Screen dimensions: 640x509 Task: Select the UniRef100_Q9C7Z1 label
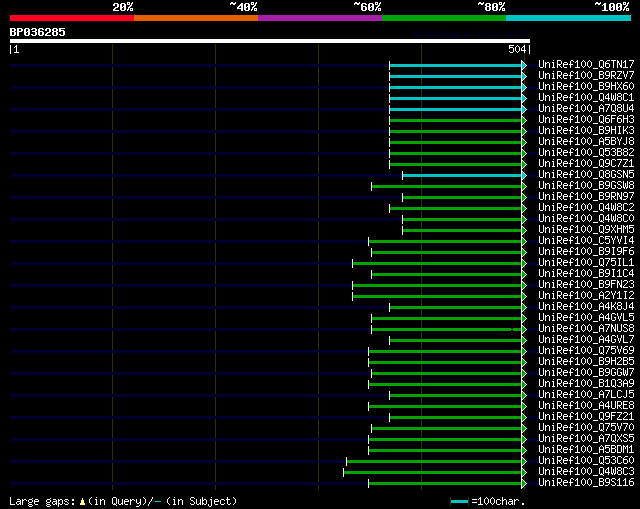586,163
